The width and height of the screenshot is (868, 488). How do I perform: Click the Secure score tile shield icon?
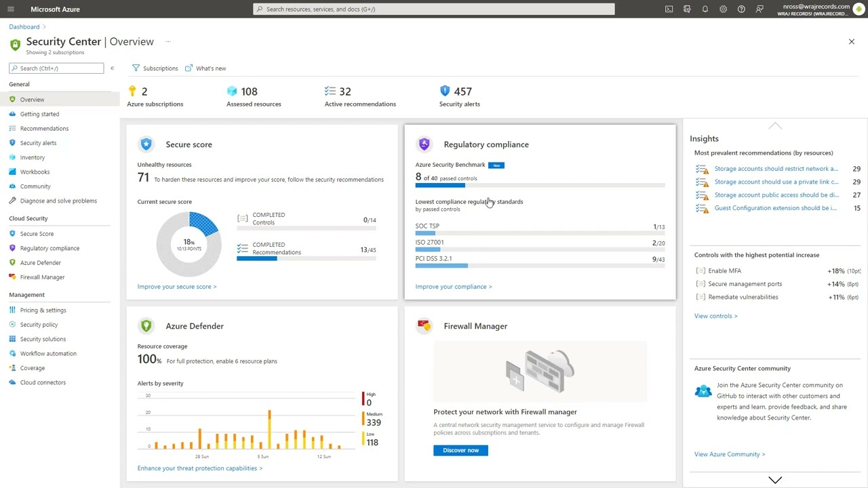(146, 144)
